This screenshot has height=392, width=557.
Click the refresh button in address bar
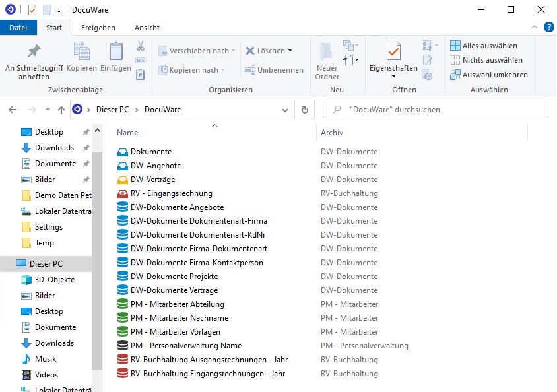(x=305, y=110)
